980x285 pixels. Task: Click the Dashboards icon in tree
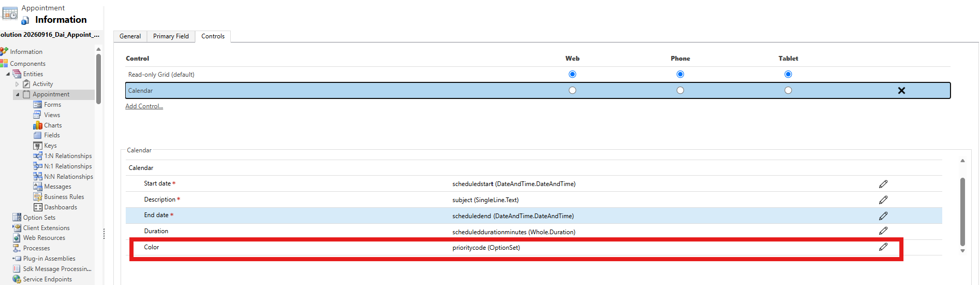38,207
